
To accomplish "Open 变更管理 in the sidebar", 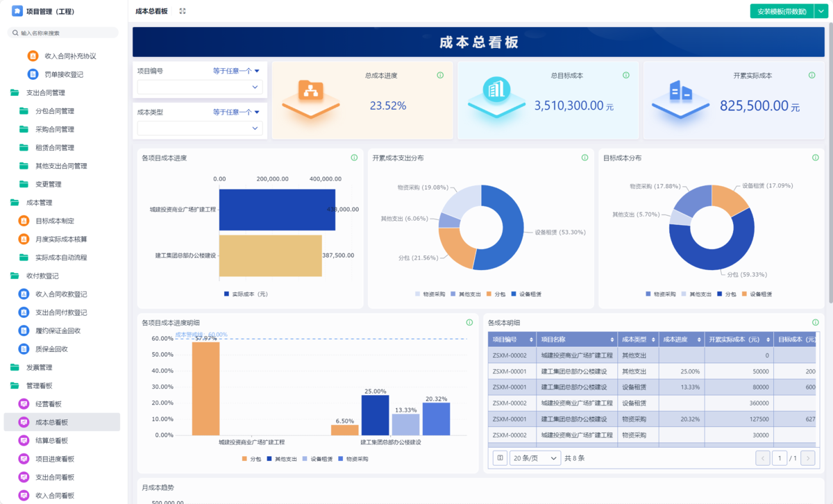I will (x=49, y=184).
